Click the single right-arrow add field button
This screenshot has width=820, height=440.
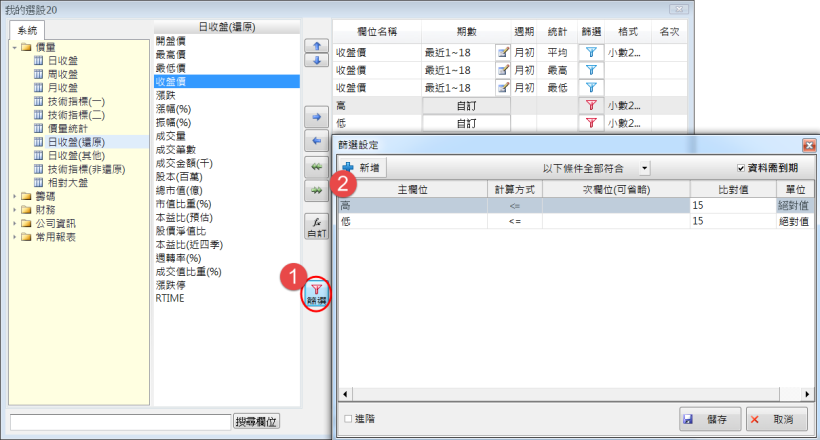point(316,119)
